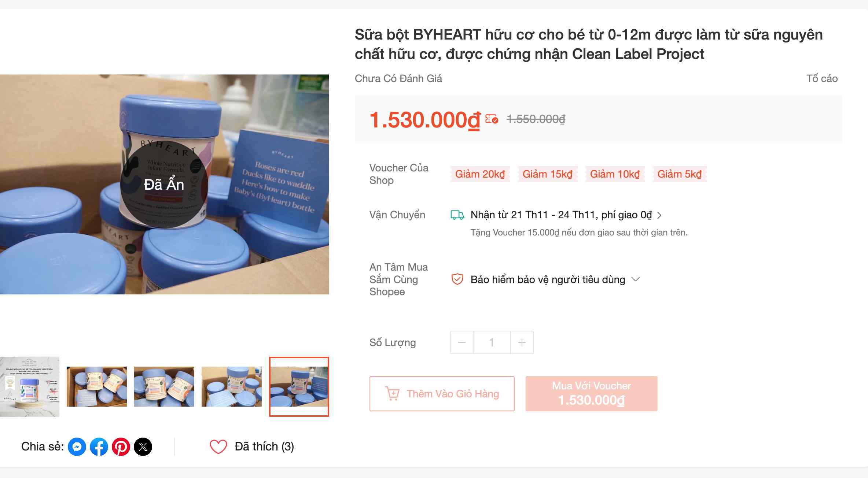
Task: Select the Giảm 5kđ shop voucher
Action: (679, 174)
